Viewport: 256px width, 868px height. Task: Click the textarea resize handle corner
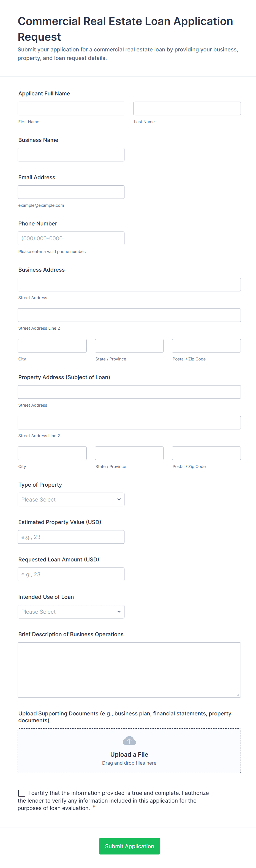238,695
